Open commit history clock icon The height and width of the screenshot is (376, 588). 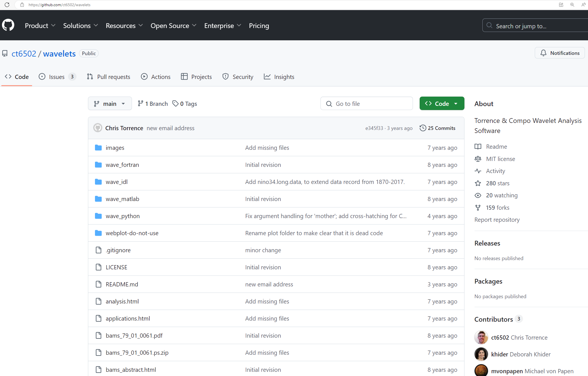tap(423, 128)
